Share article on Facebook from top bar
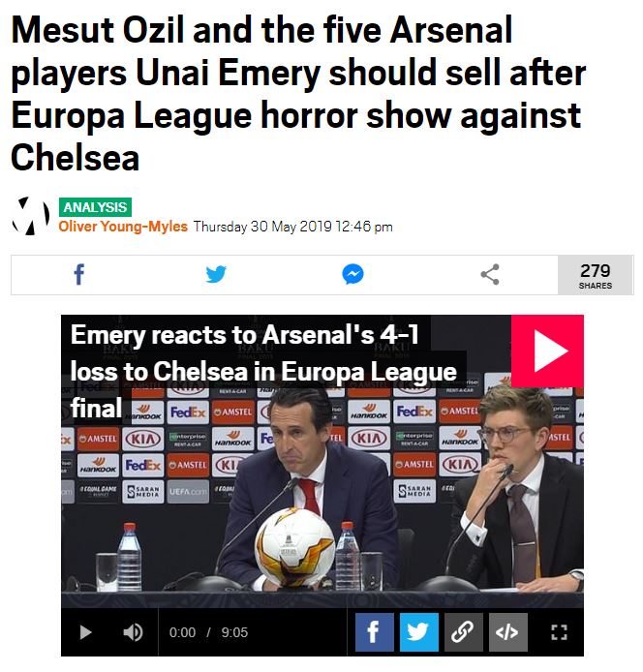 78,275
